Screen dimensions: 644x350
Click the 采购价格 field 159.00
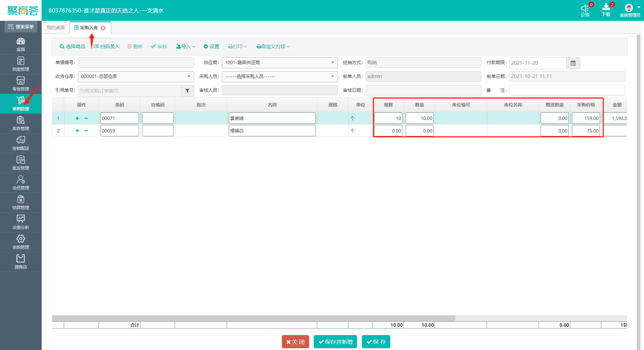coord(586,118)
